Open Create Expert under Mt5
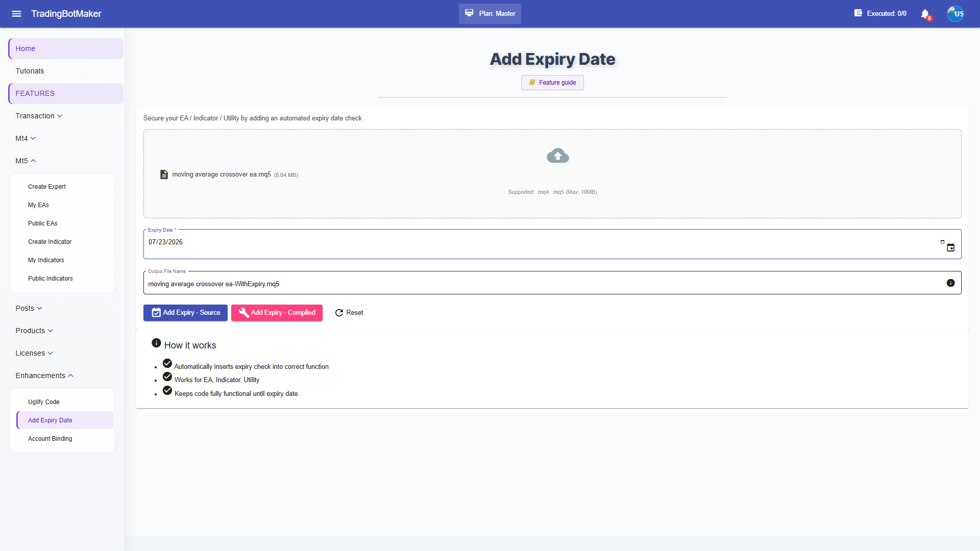This screenshot has width=980, height=551. click(47, 187)
